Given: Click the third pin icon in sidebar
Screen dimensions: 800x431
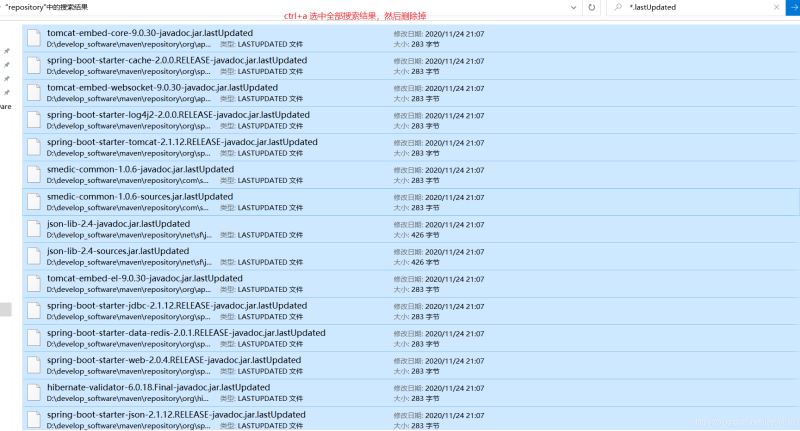Looking at the screenshot, I should pos(7,79).
